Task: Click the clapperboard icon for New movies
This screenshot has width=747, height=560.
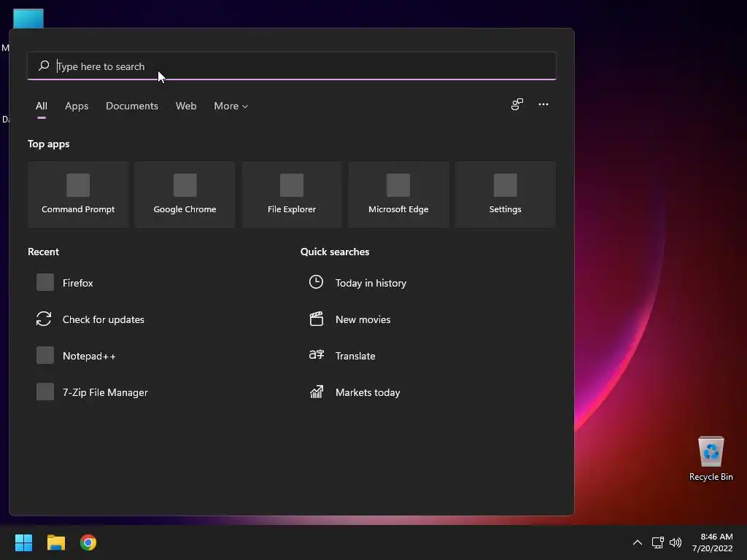Action: pyautogui.click(x=317, y=319)
